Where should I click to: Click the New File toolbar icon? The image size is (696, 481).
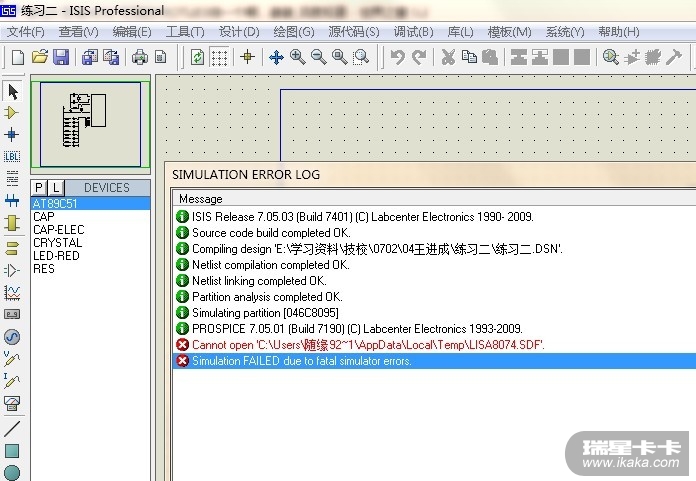pyautogui.click(x=18, y=57)
